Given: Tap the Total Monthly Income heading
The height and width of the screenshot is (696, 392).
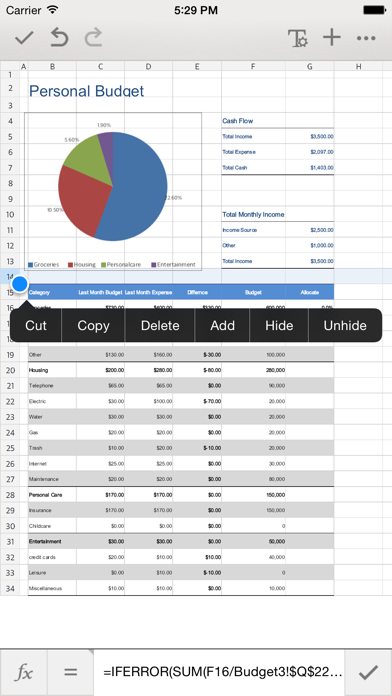Looking at the screenshot, I should (253, 214).
